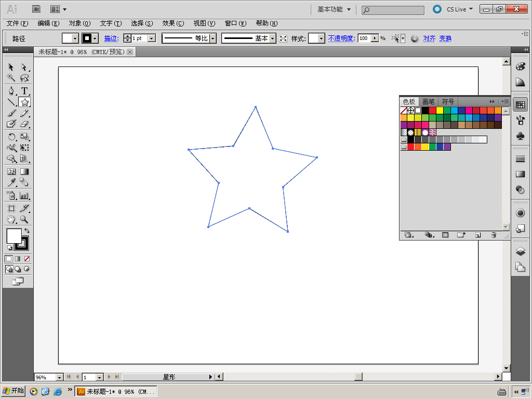
Task: Open the brush definition dropdown (基本)
Action: tap(272, 38)
